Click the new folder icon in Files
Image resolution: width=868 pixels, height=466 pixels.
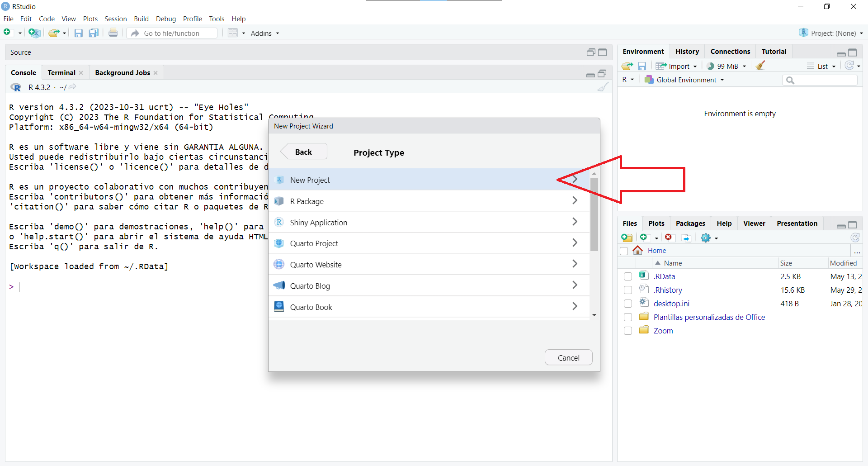pyautogui.click(x=627, y=238)
